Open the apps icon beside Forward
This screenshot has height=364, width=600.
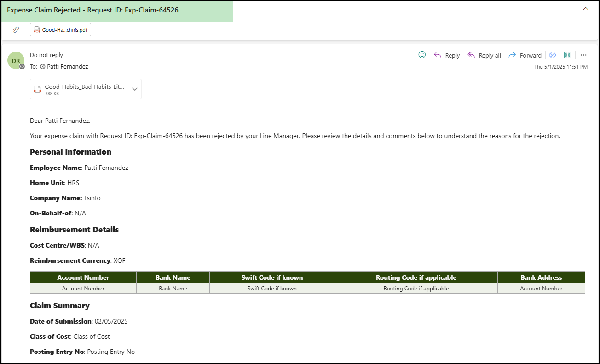(x=552, y=55)
